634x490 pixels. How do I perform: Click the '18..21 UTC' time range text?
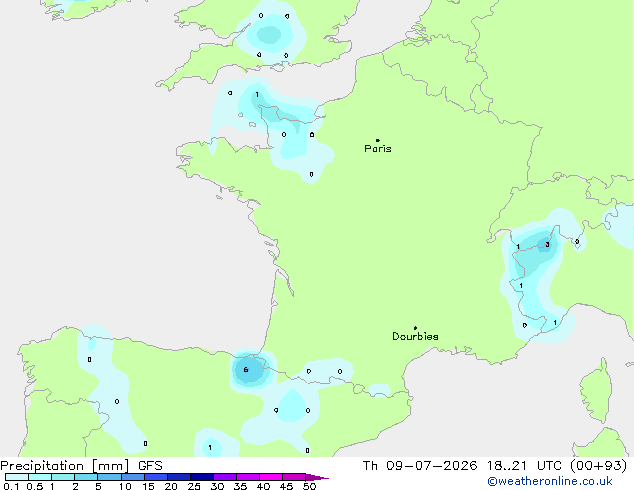coord(524,466)
